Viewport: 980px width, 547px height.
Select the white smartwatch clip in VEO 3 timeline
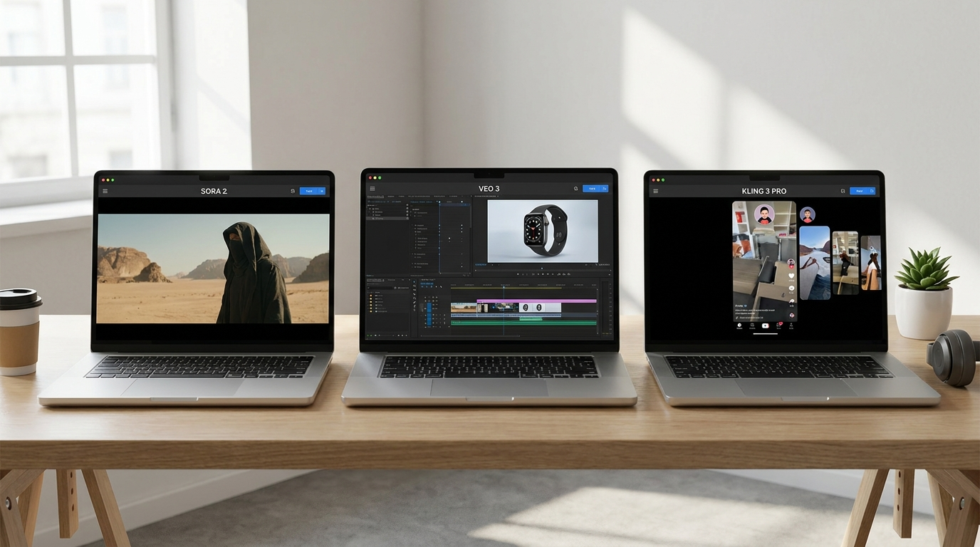[x=540, y=308]
